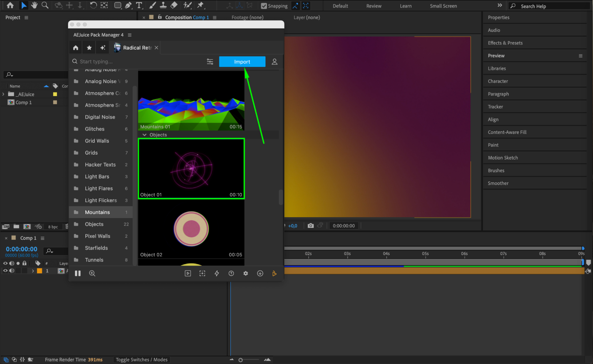
Task: Click the yellow label swatch of _AEJuice
Action: (55, 94)
